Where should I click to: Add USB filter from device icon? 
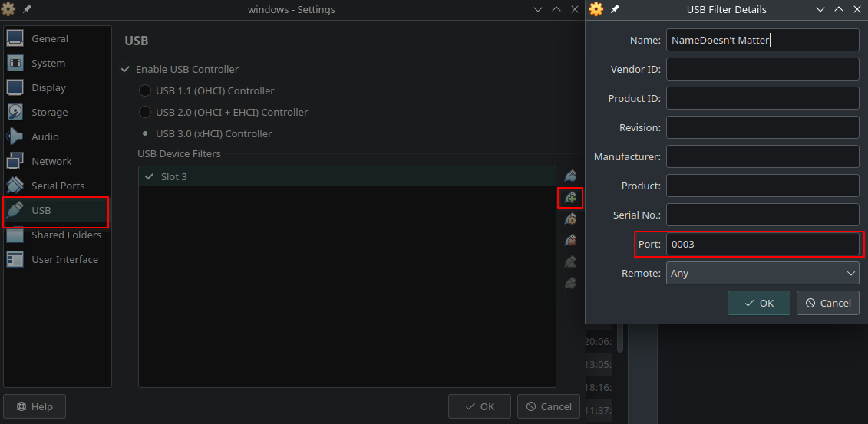(570, 197)
